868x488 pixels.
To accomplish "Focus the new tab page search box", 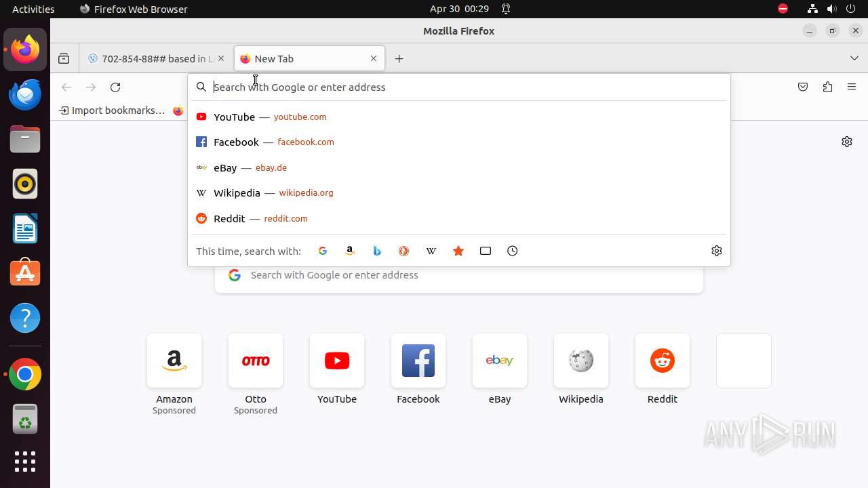I will [459, 275].
